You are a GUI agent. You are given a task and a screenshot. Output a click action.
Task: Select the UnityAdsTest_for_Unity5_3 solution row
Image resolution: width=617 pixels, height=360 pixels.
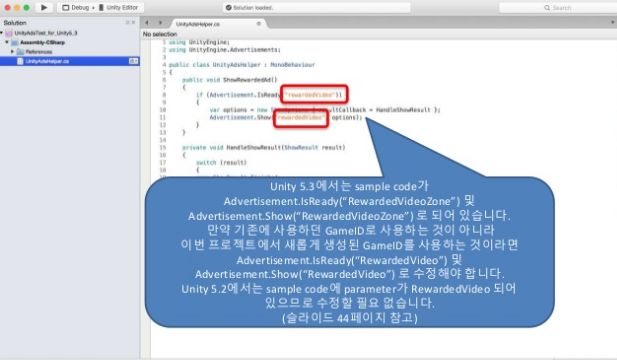(x=70, y=33)
